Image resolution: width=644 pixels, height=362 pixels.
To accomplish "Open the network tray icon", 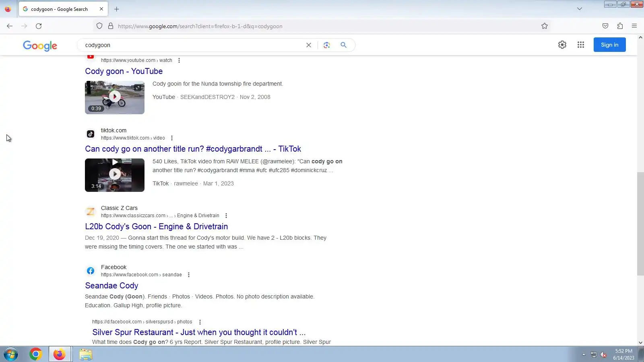I will click(594, 354).
